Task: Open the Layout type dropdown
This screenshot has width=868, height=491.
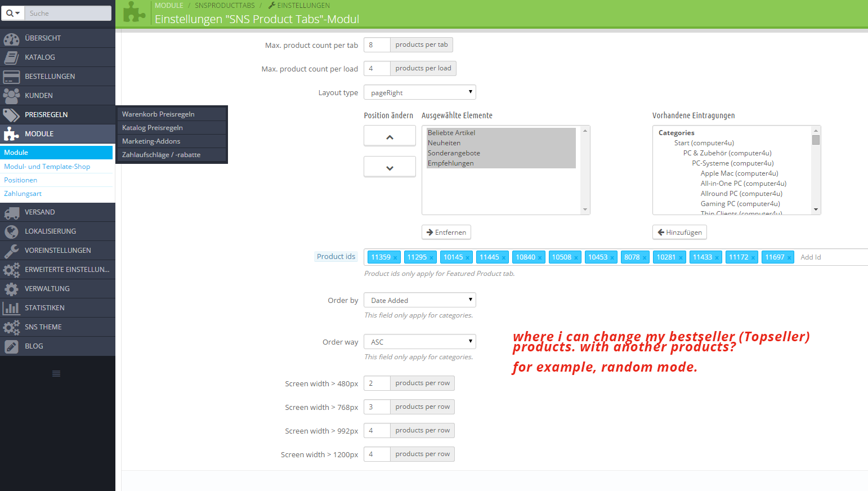Action: tap(420, 92)
